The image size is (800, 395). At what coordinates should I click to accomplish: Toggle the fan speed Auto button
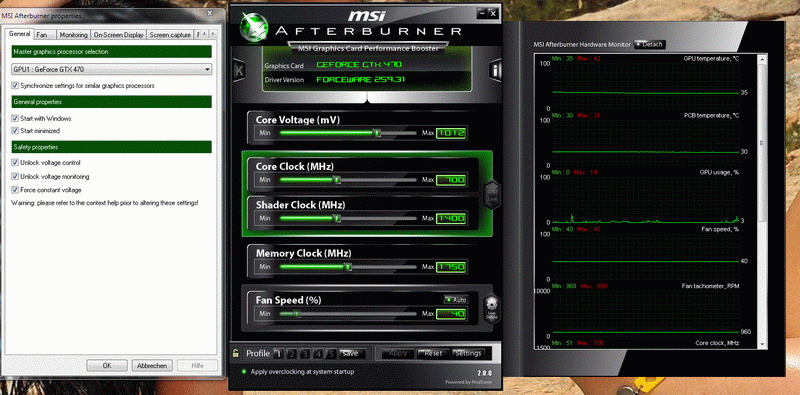[456, 300]
